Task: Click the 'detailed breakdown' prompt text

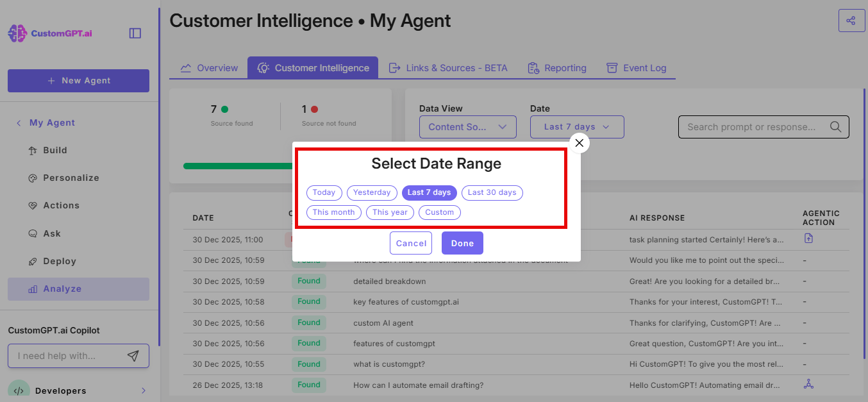Action: [x=389, y=281]
